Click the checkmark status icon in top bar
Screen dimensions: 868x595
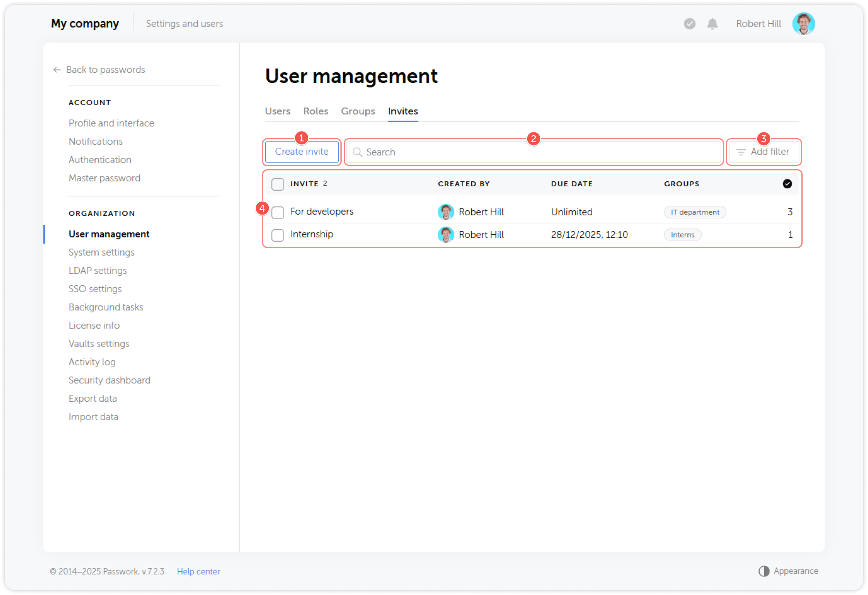689,24
